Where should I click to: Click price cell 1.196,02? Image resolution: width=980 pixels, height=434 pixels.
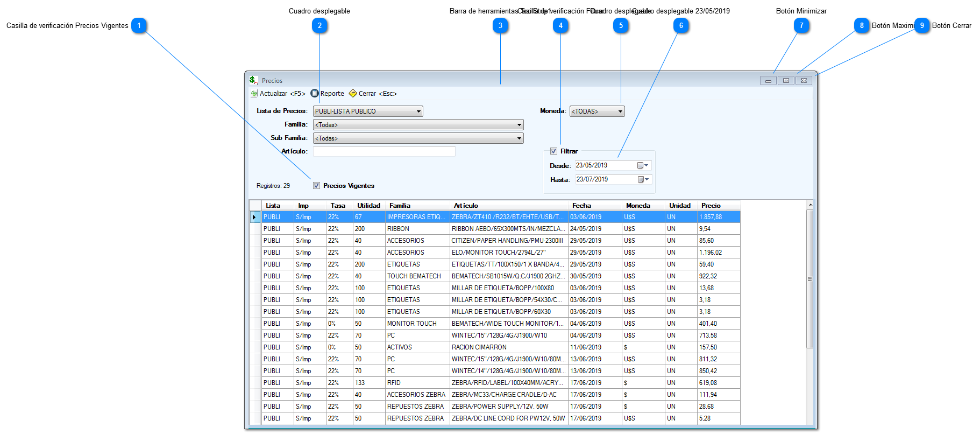click(719, 253)
